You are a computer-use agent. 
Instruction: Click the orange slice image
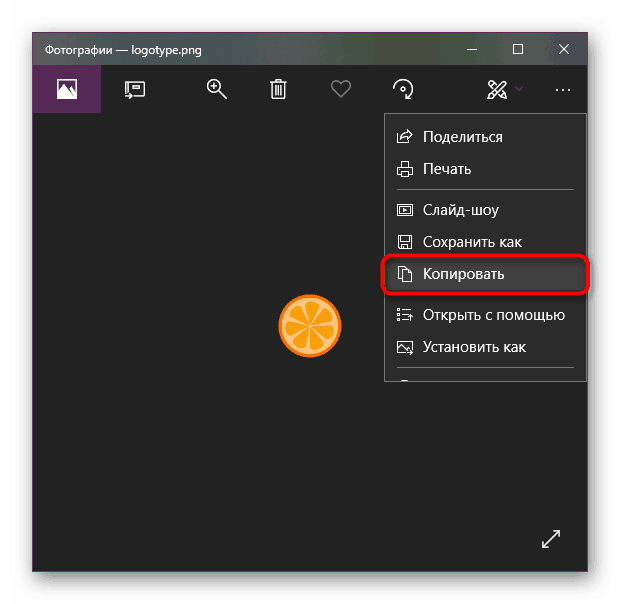(310, 326)
